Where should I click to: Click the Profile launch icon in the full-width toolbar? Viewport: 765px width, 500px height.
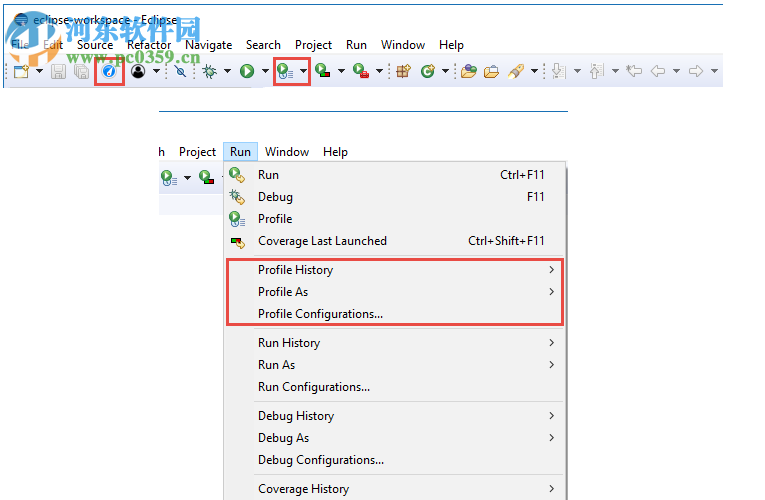pyautogui.click(x=285, y=72)
